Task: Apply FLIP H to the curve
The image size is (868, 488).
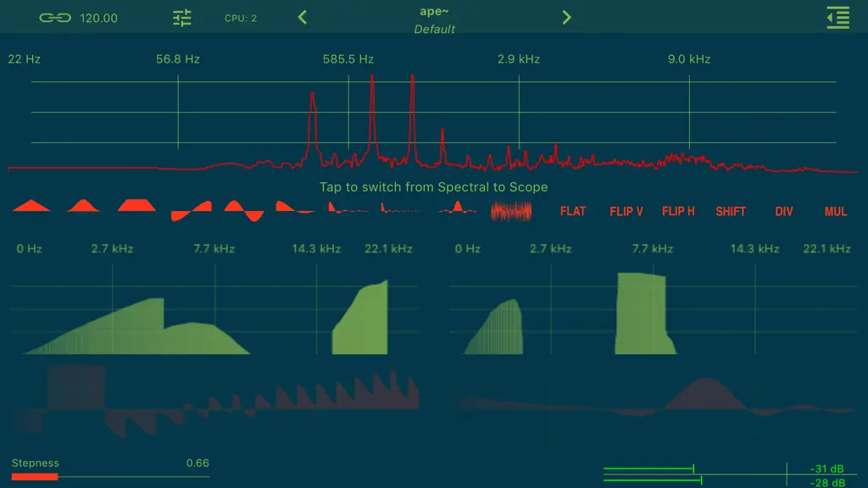Action: tap(678, 211)
